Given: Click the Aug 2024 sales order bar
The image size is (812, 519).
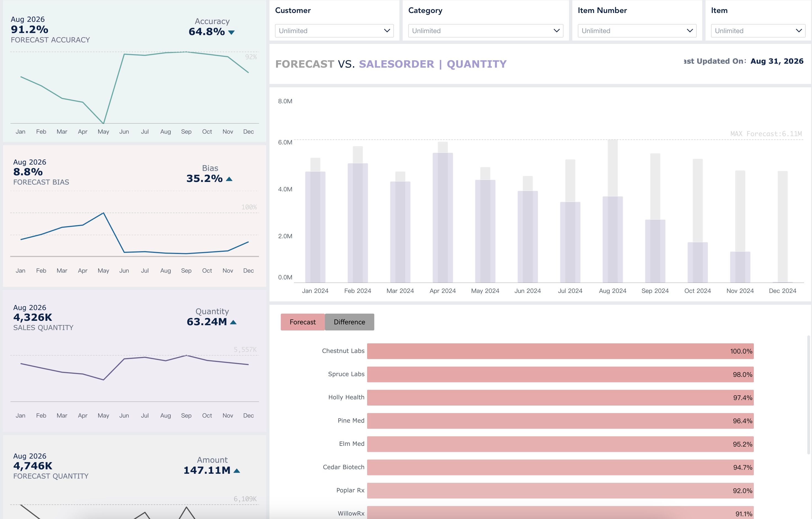Looking at the screenshot, I should 613,240.
